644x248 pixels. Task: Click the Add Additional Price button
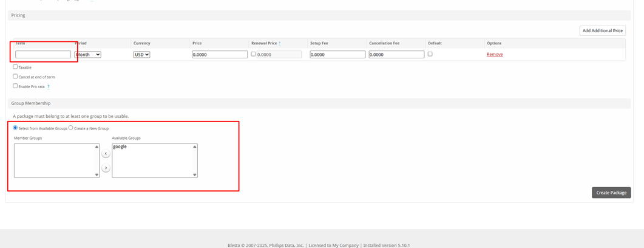click(602, 30)
